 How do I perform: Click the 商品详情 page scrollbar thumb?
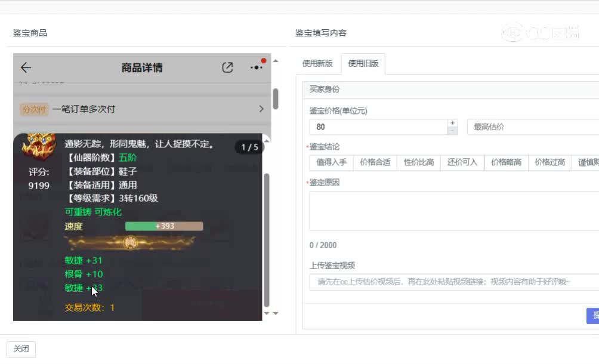coord(276,99)
